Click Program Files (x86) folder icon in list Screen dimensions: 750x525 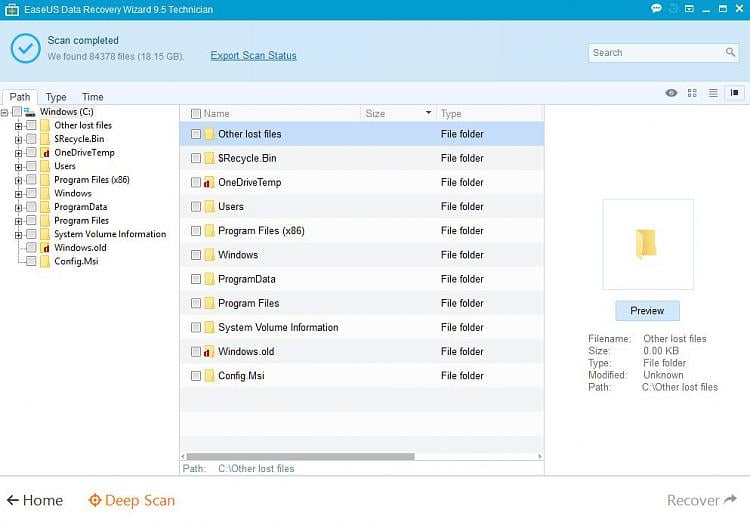[x=209, y=231]
